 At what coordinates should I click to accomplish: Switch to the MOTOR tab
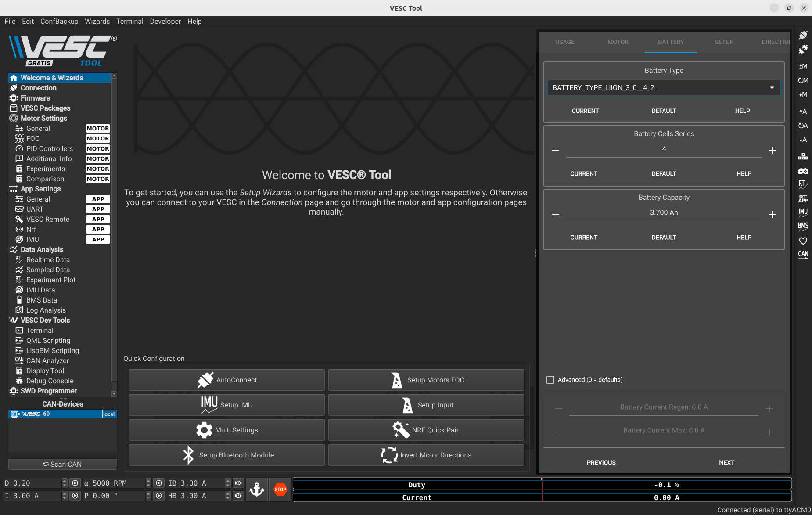tap(618, 42)
